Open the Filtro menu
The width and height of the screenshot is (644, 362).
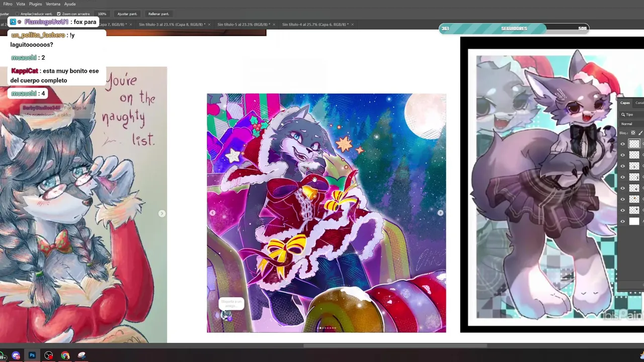click(x=8, y=4)
